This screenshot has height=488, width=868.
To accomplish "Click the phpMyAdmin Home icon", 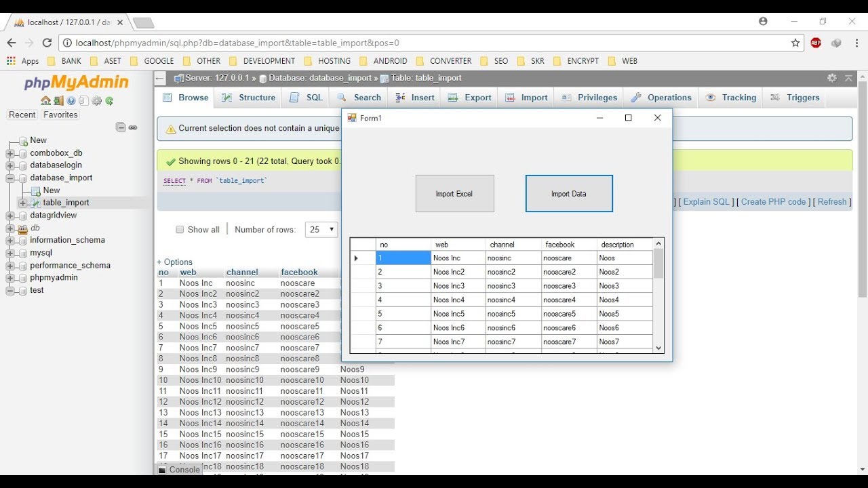I will pyautogui.click(x=45, y=101).
